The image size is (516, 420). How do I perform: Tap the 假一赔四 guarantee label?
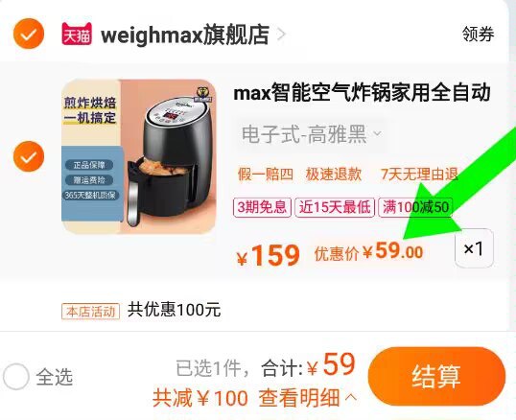[x=266, y=174]
